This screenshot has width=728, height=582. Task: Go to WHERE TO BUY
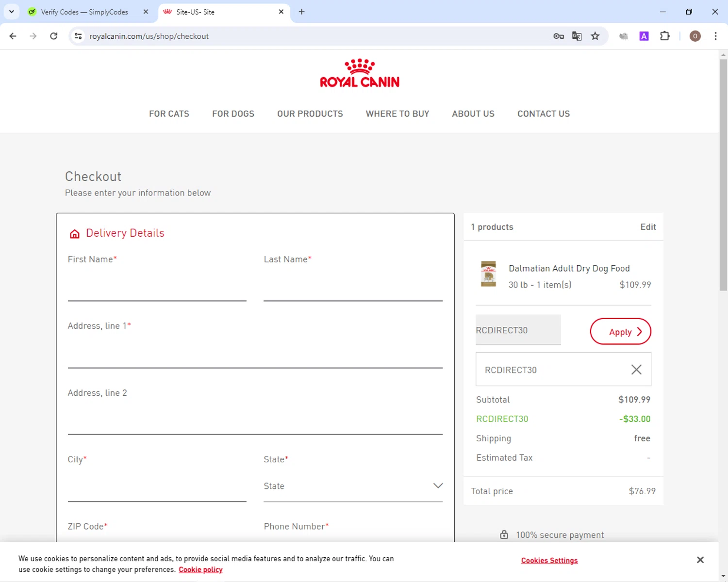[x=397, y=114]
